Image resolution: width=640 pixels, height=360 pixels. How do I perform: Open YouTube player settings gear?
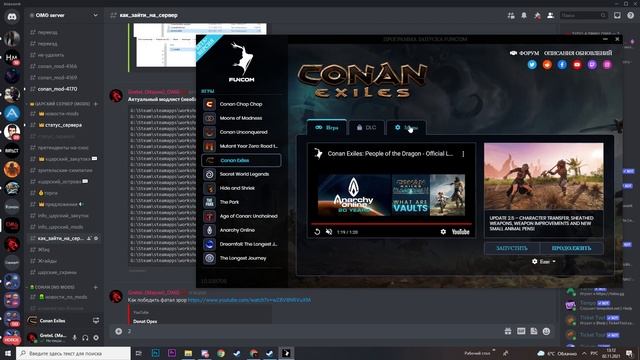443,232
